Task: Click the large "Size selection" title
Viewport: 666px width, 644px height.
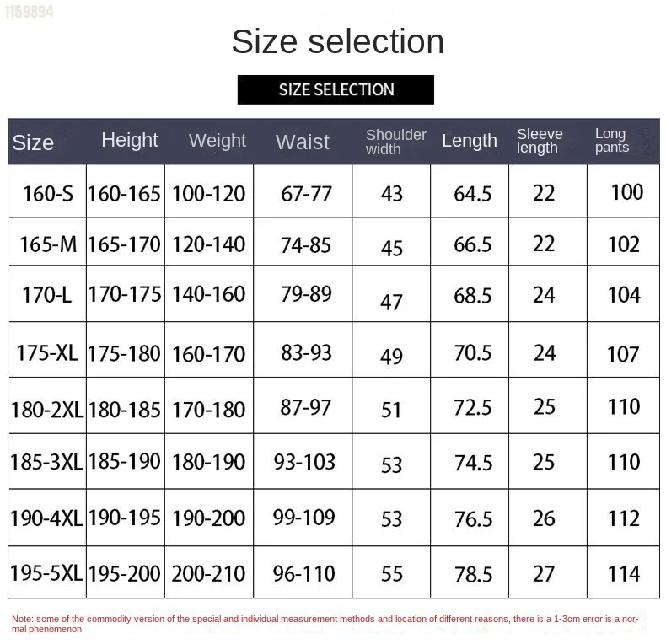Action: (337, 41)
